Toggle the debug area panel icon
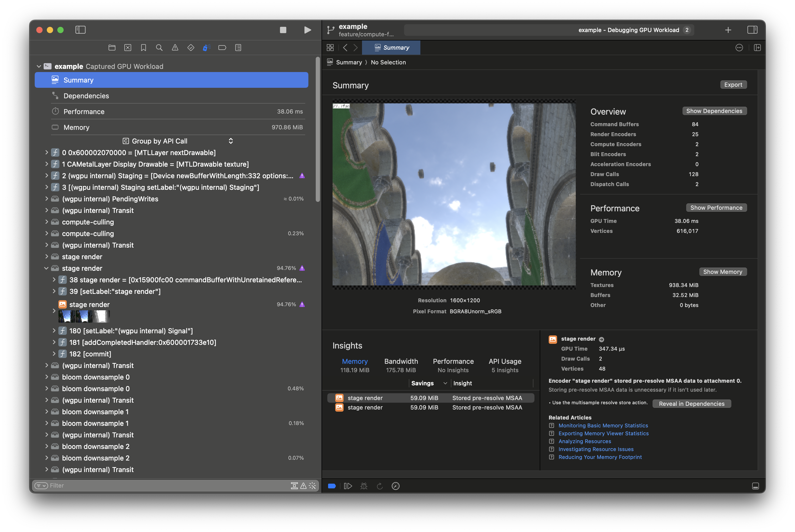 [755, 486]
